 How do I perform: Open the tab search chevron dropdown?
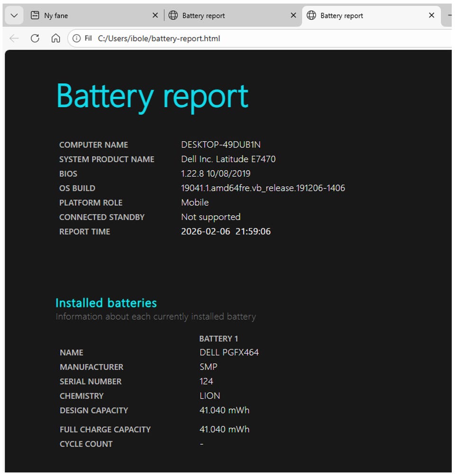pos(14,15)
